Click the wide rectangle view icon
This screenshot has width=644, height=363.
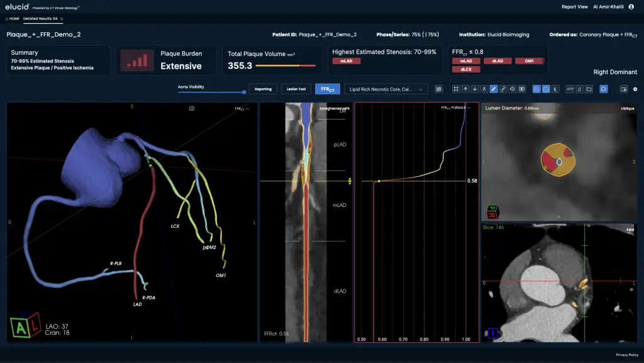tap(589, 89)
